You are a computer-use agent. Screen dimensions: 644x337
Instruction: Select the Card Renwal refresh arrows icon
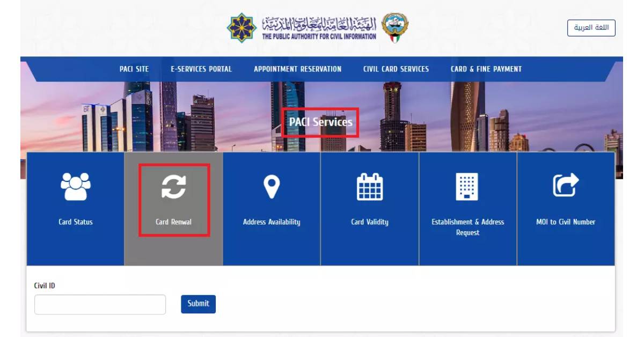click(173, 186)
